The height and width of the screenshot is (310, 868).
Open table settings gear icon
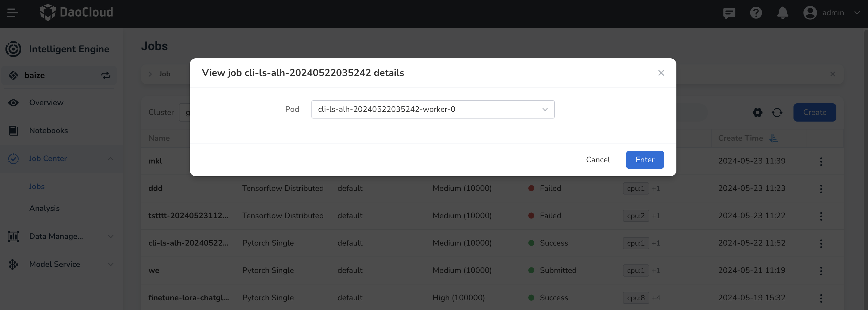(757, 112)
